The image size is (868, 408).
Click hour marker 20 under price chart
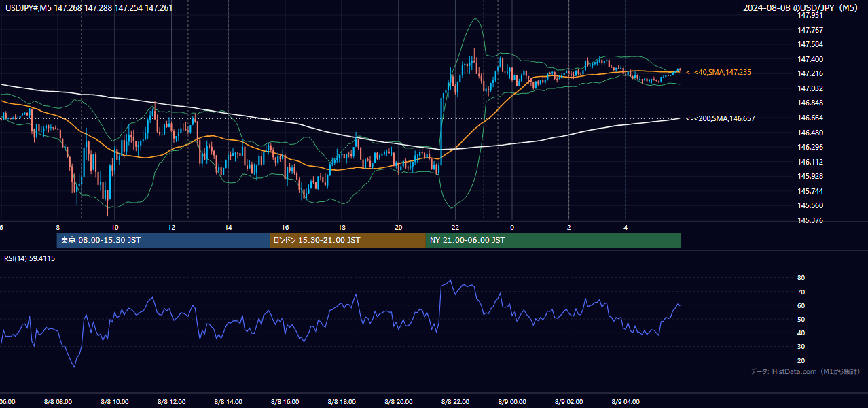point(399,227)
